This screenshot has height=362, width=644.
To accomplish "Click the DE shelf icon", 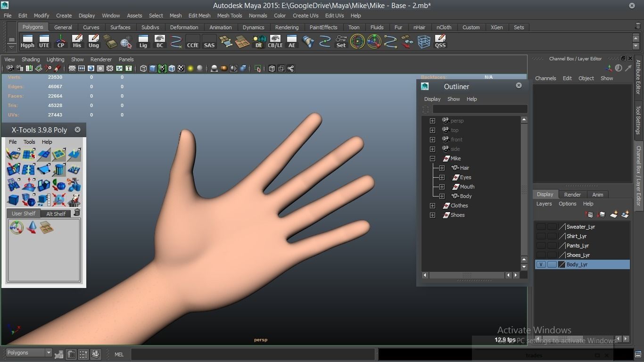I will (x=258, y=41).
